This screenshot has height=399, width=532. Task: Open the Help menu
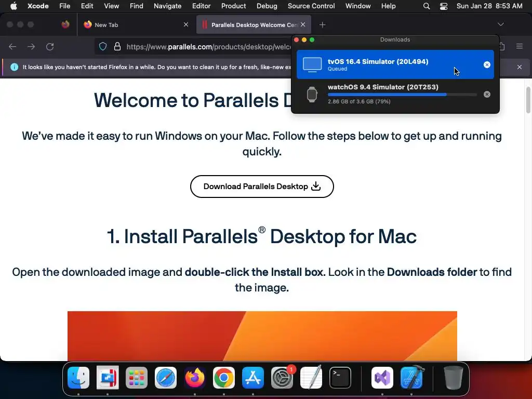pos(388,6)
